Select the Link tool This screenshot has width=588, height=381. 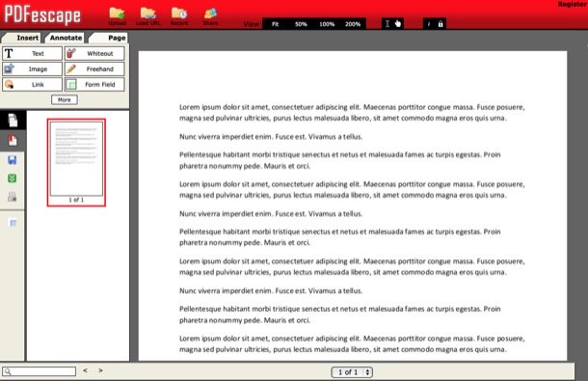[x=32, y=85]
